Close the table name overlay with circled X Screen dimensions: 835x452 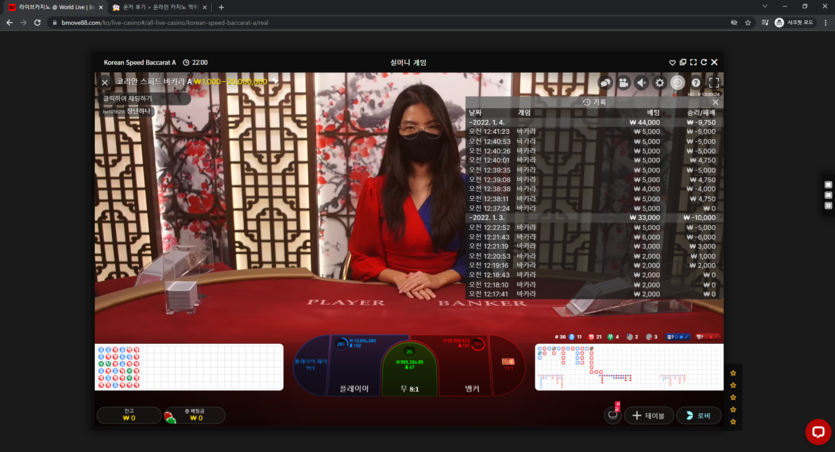pyautogui.click(x=105, y=83)
